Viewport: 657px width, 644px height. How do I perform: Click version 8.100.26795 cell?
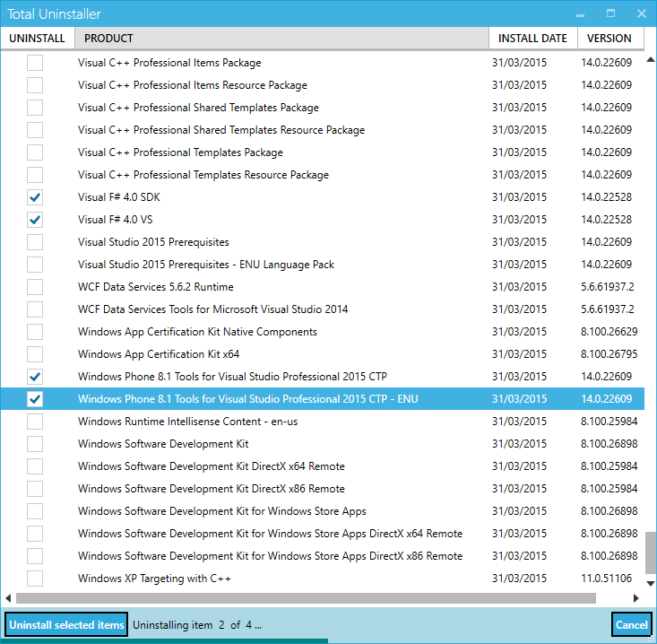(609, 354)
